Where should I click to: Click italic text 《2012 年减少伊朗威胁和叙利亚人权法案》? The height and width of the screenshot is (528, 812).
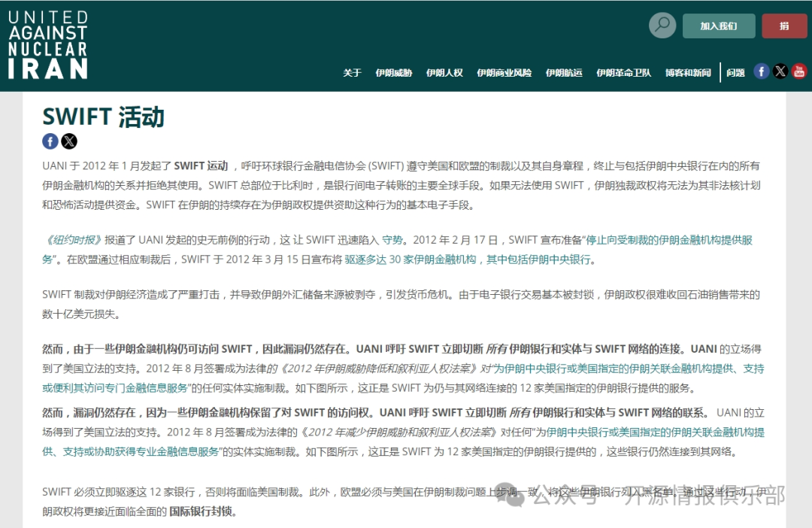[x=398, y=432]
